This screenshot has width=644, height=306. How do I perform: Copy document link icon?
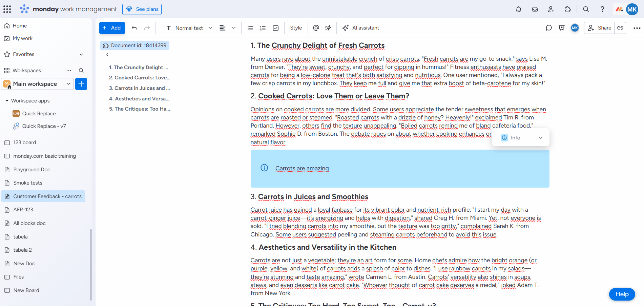coord(620,28)
